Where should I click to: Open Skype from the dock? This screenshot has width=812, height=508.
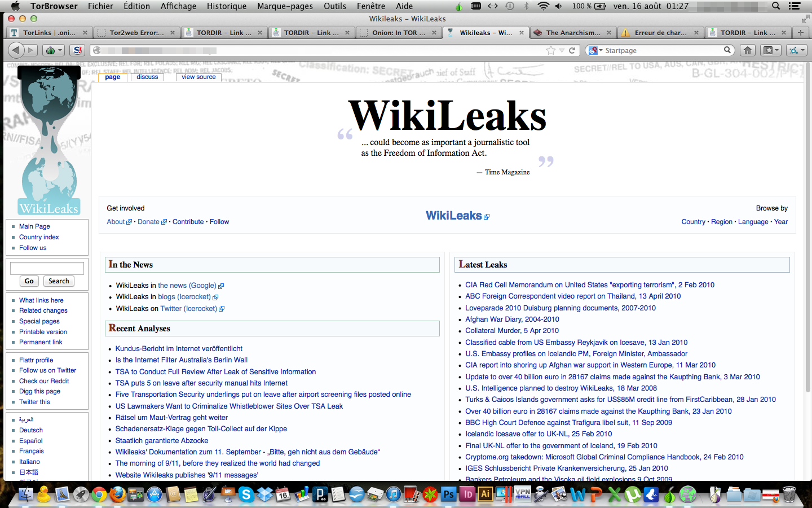point(246,495)
